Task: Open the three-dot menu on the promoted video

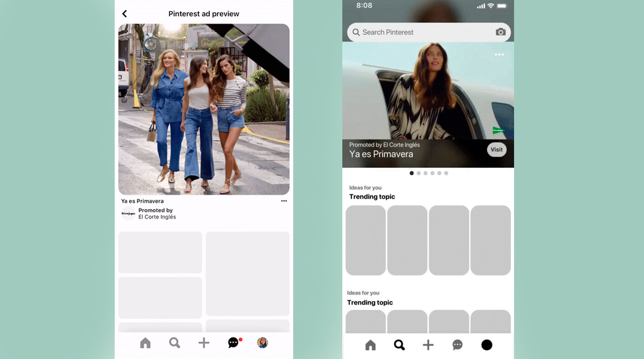Action: click(499, 54)
